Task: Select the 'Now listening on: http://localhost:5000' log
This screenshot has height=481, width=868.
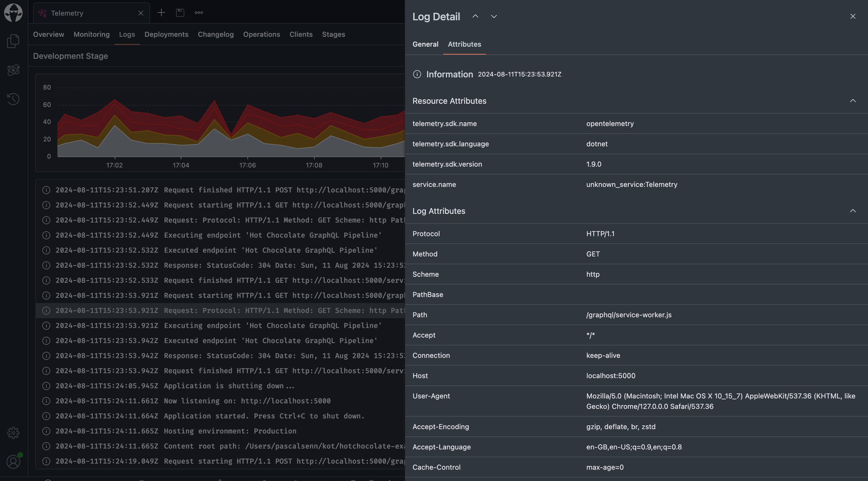Action: 220,401
